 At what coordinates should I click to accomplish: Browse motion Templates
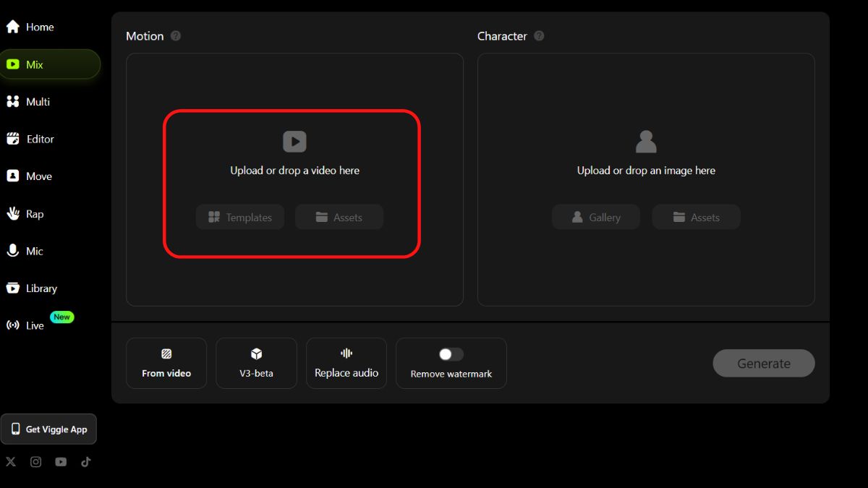click(239, 217)
